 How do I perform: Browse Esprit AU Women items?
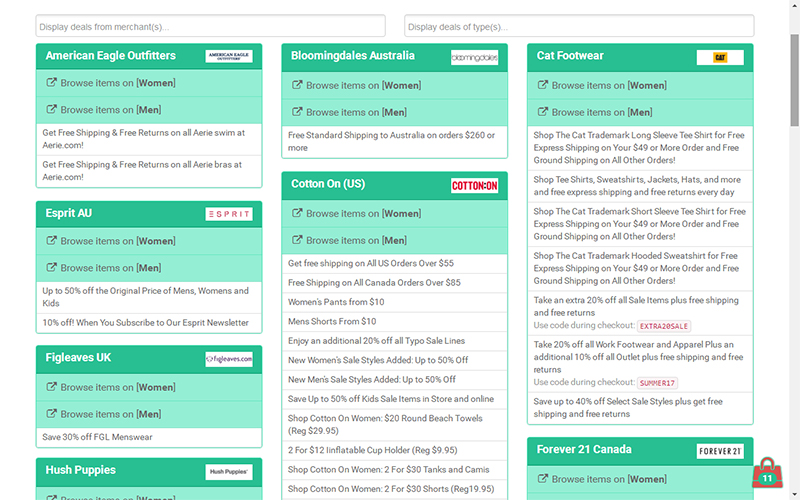coord(149,241)
